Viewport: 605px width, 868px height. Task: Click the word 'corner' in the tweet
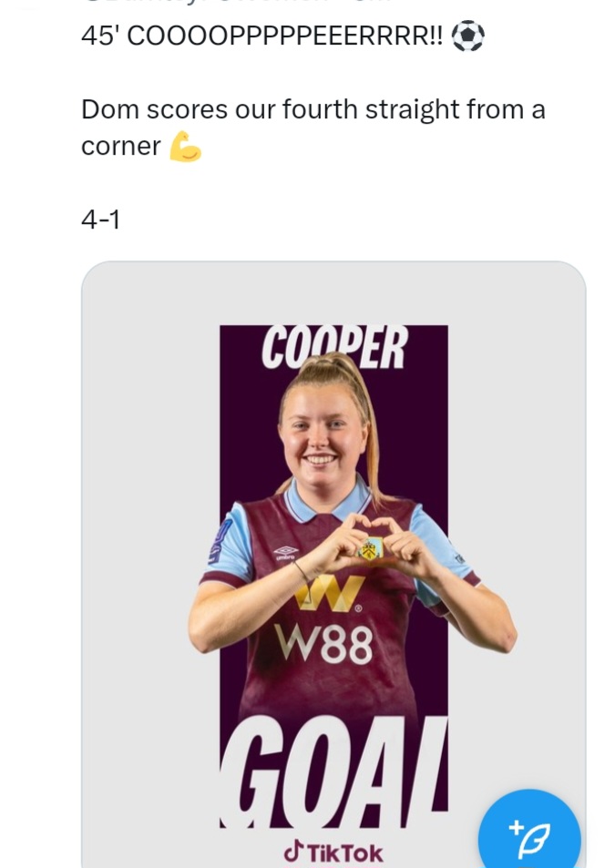click(x=120, y=147)
